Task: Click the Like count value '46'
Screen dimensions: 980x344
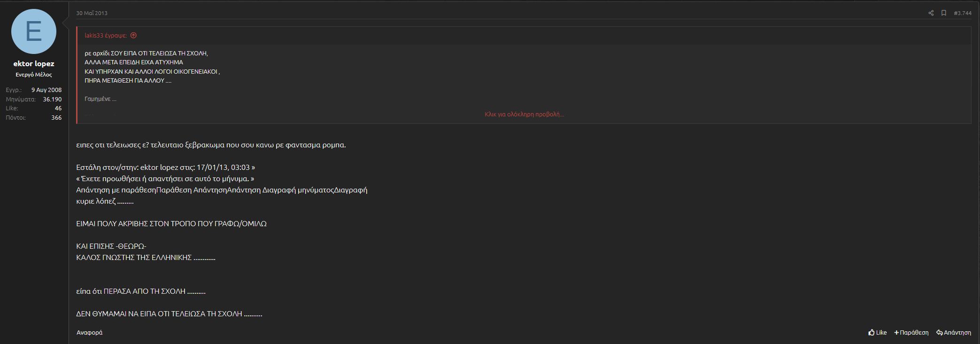Action: [58, 108]
